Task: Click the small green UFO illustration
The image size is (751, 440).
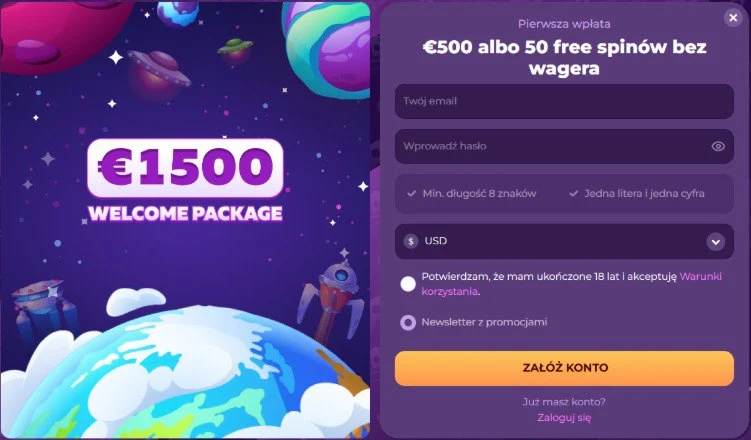Action: pyautogui.click(x=235, y=50)
